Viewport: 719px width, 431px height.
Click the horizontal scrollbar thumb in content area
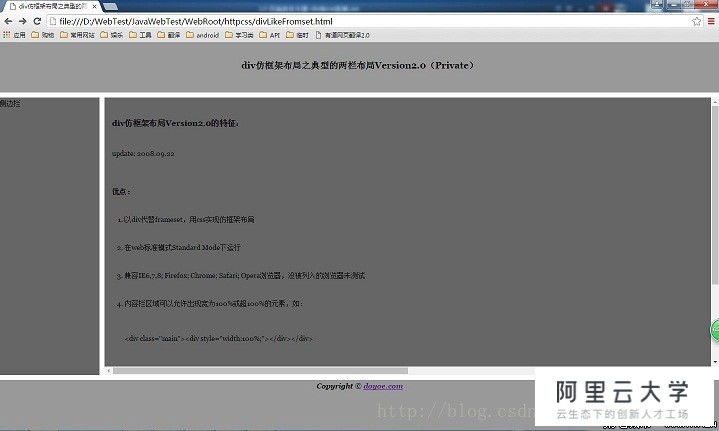pos(260,370)
